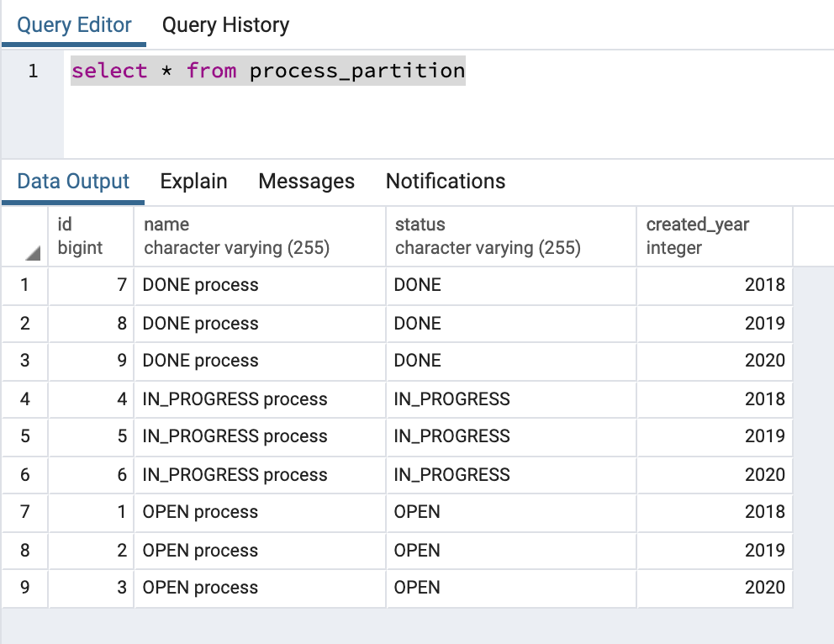Screen dimensions: 834x644
Task: Click the name cell in result row 7
Action: pyautogui.click(x=259, y=512)
